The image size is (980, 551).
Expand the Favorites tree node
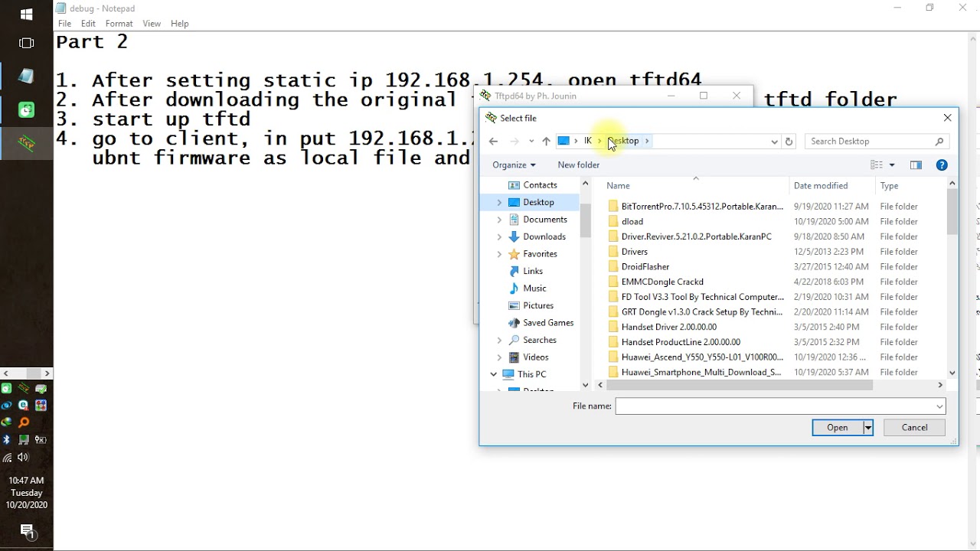pos(499,253)
